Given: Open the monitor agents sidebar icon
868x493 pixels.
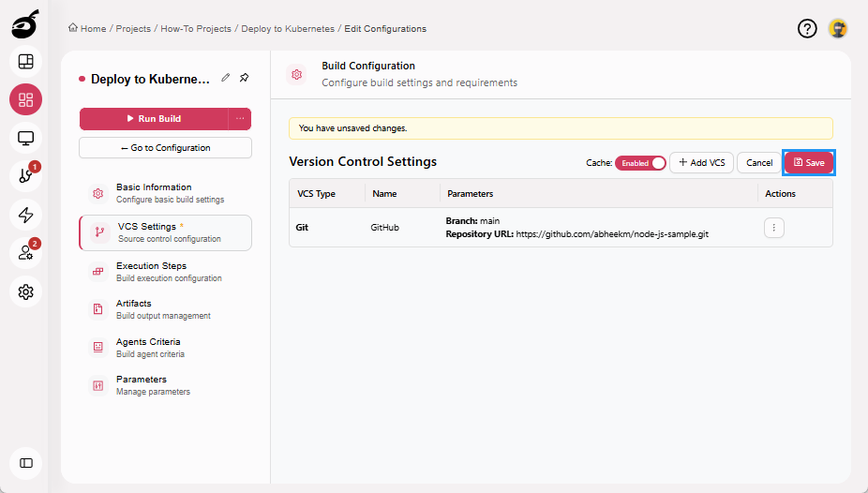Looking at the screenshot, I should point(25,138).
